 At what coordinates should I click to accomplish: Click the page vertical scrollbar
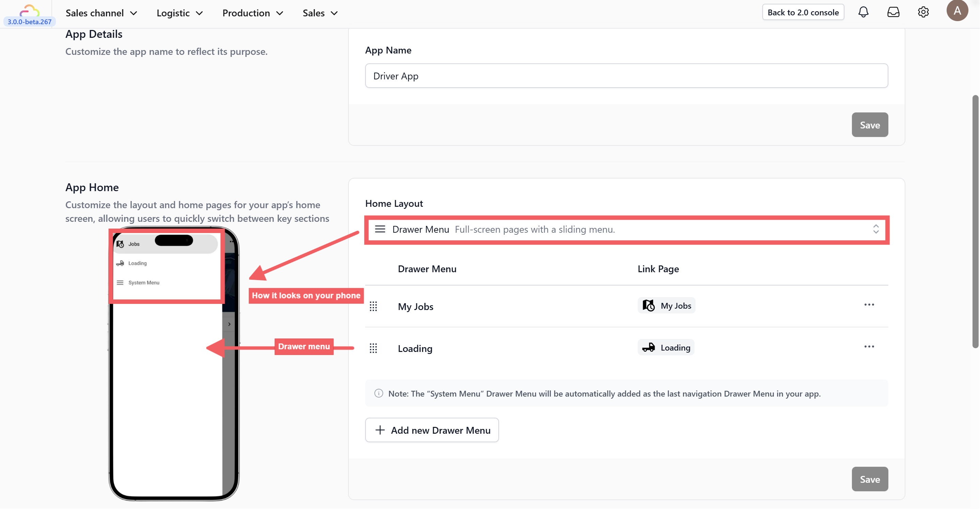click(975, 221)
